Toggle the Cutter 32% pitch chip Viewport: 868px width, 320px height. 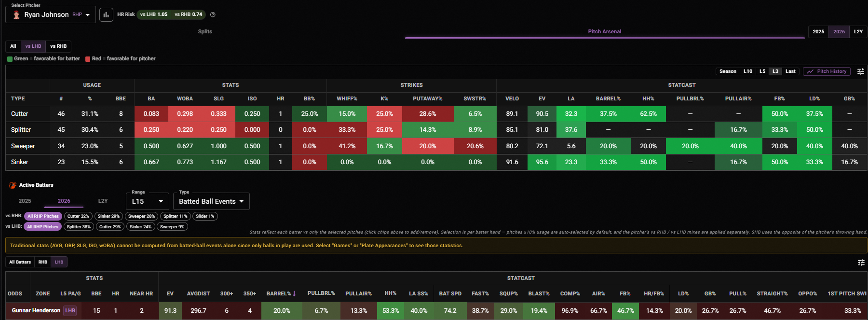(x=78, y=216)
